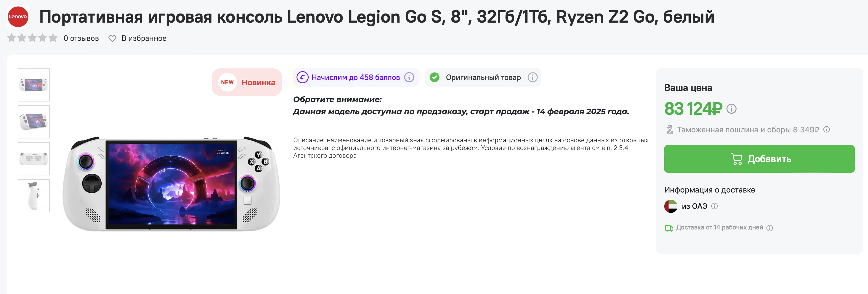The width and height of the screenshot is (868, 294).
Task: Click info icon next to из ОАЭ
Action: 714,206
